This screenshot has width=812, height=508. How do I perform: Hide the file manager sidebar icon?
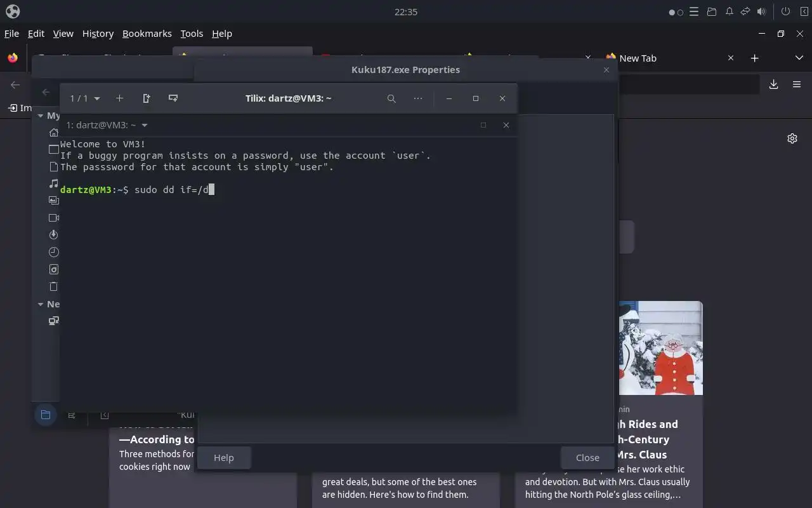pyautogui.click(x=105, y=415)
